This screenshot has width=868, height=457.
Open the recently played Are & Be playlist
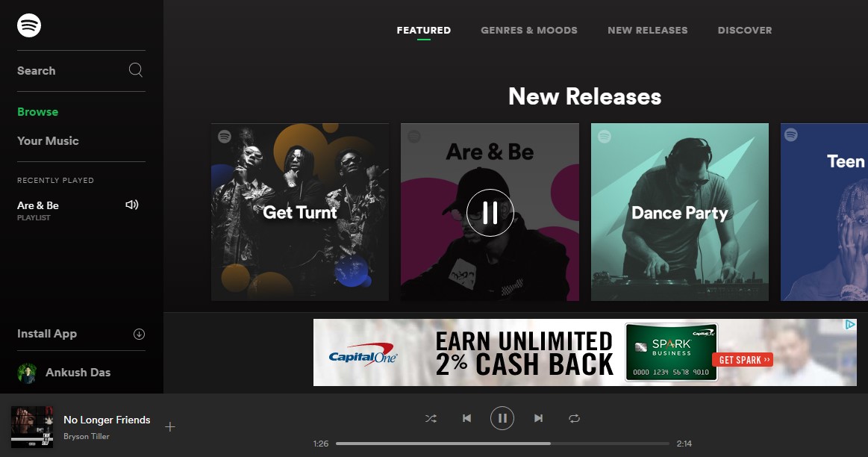(37, 205)
